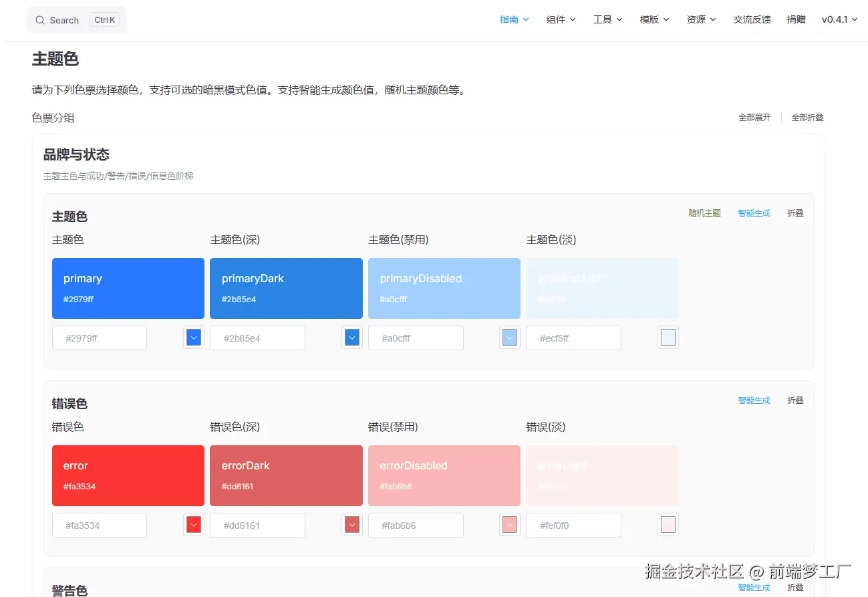Open the 指南 dropdown menu
The width and height of the screenshot is (868, 597).
click(514, 19)
